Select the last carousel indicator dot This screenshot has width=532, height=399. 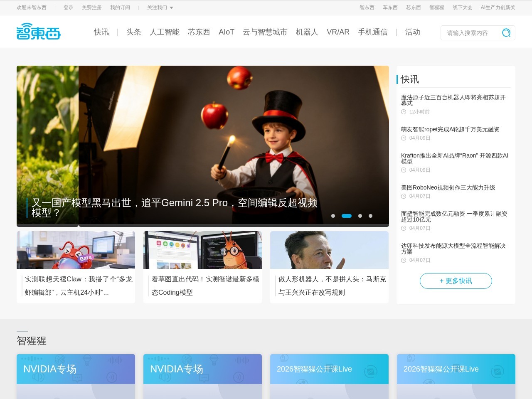(370, 216)
